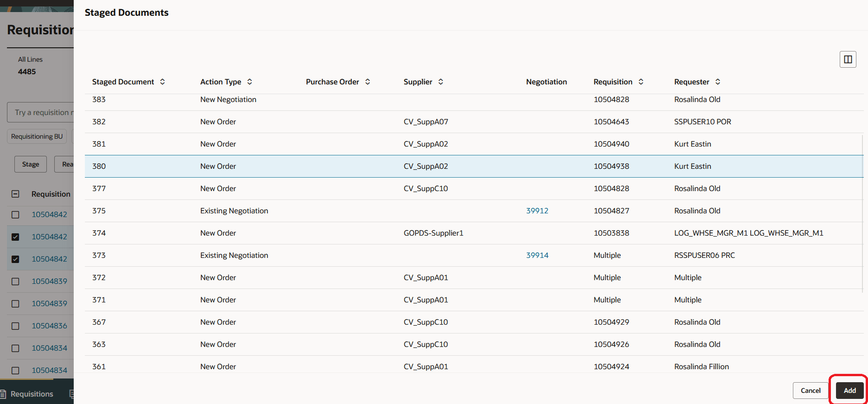
Task: Sort by Action Type column
Action: coord(249,82)
